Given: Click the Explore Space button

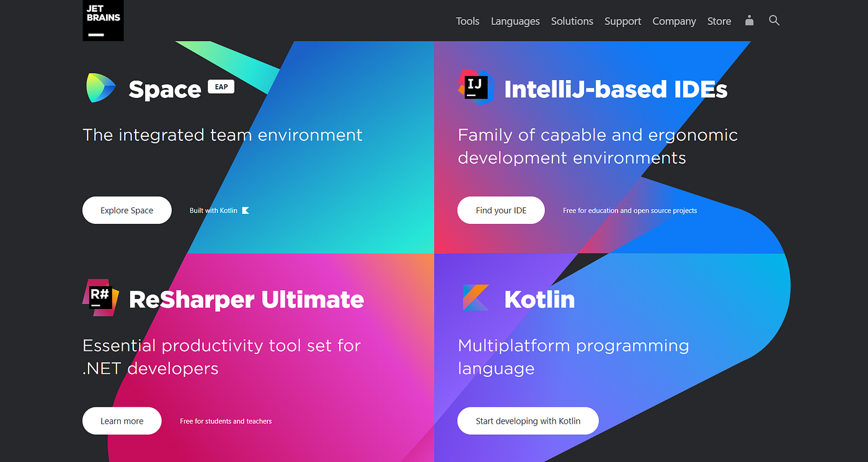Looking at the screenshot, I should pos(127,210).
